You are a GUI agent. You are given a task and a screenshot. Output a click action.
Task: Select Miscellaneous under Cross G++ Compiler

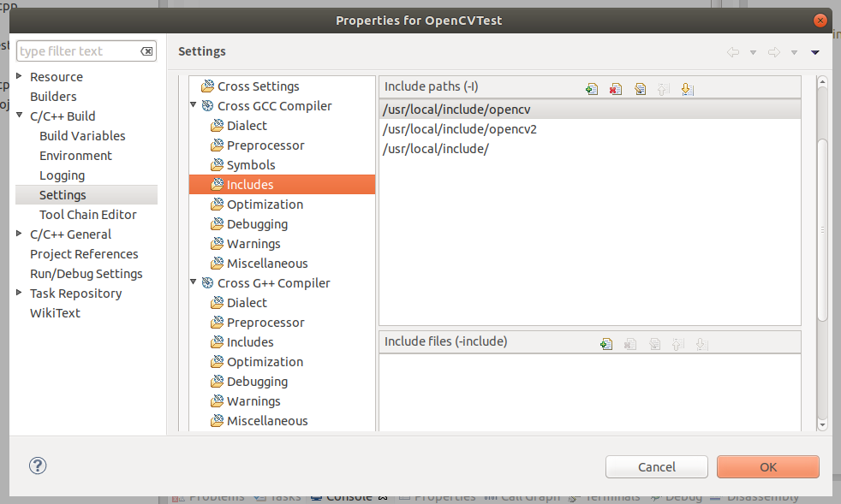click(267, 421)
